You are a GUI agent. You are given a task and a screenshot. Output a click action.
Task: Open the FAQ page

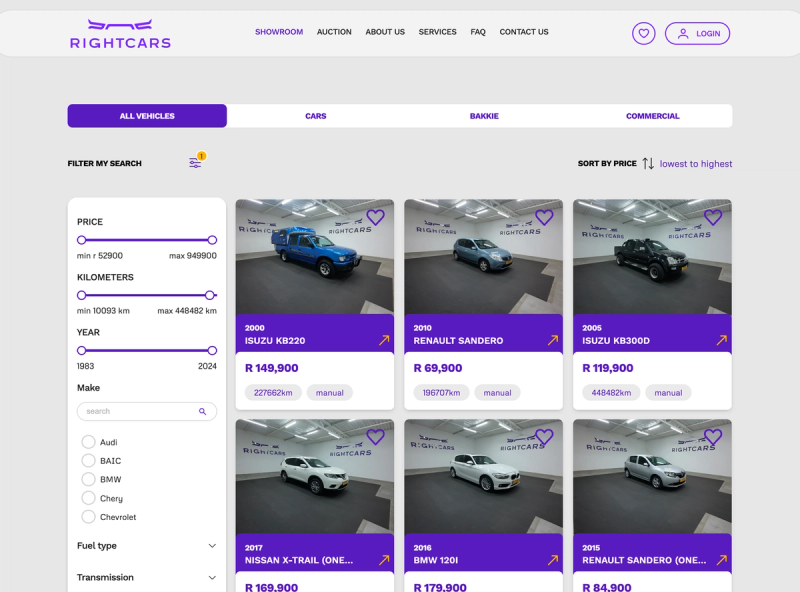point(478,32)
